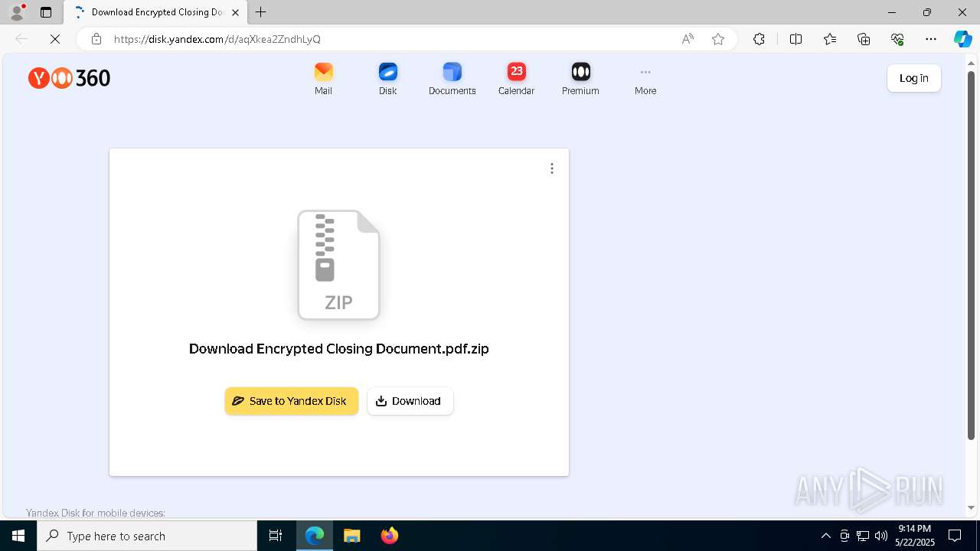The width and height of the screenshot is (980, 551).
Task: Open the Copilot sidebar icon
Action: coord(962,39)
